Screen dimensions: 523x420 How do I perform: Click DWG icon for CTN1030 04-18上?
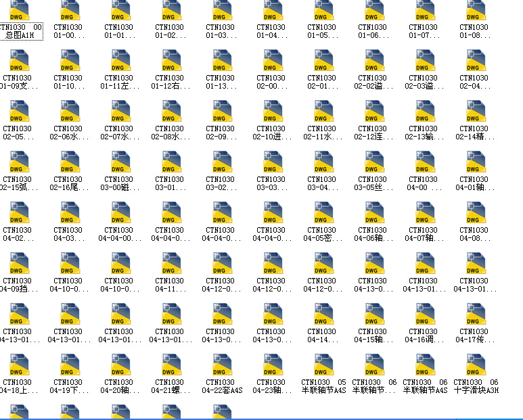pos(20,365)
